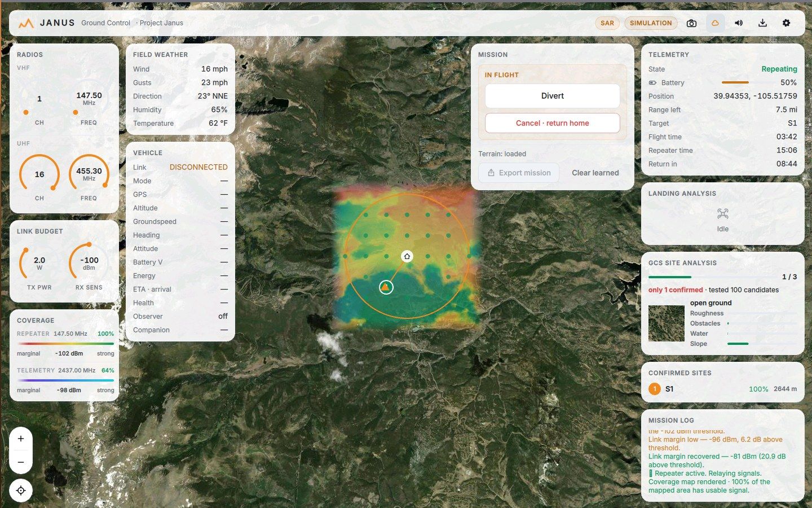Click the 2644 m distance for S1
The height and width of the screenshot is (508, 812).
coord(785,389)
